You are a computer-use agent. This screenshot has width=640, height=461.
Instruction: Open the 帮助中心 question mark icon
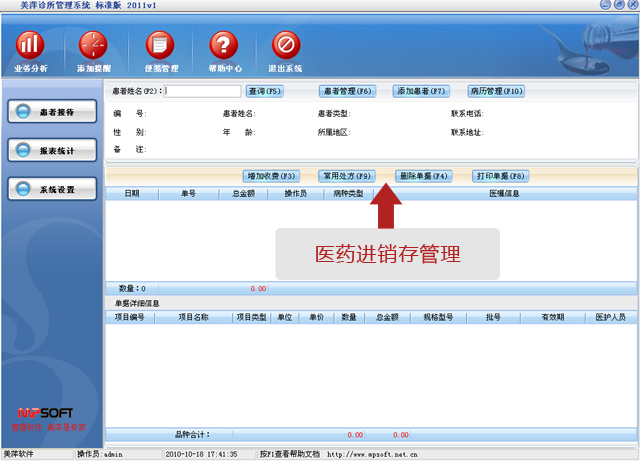click(224, 46)
